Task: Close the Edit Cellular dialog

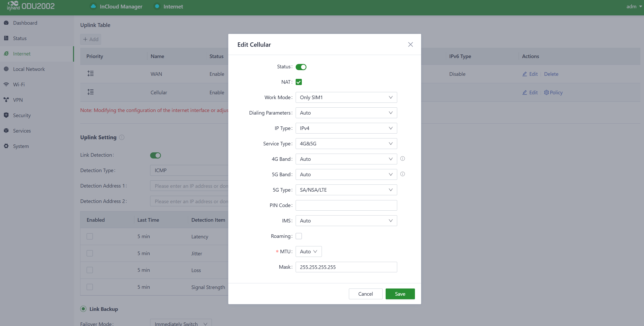Action: click(x=410, y=44)
